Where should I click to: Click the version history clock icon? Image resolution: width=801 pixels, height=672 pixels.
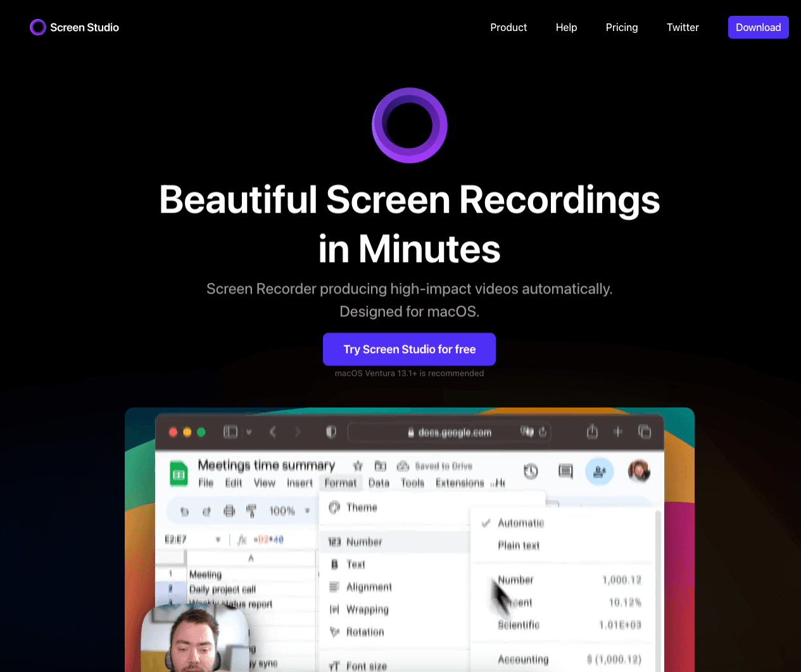click(531, 471)
